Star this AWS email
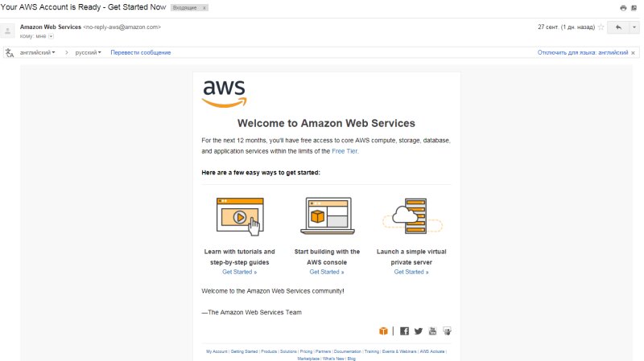Viewport: 644px width, 361px height. (x=601, y=27)
